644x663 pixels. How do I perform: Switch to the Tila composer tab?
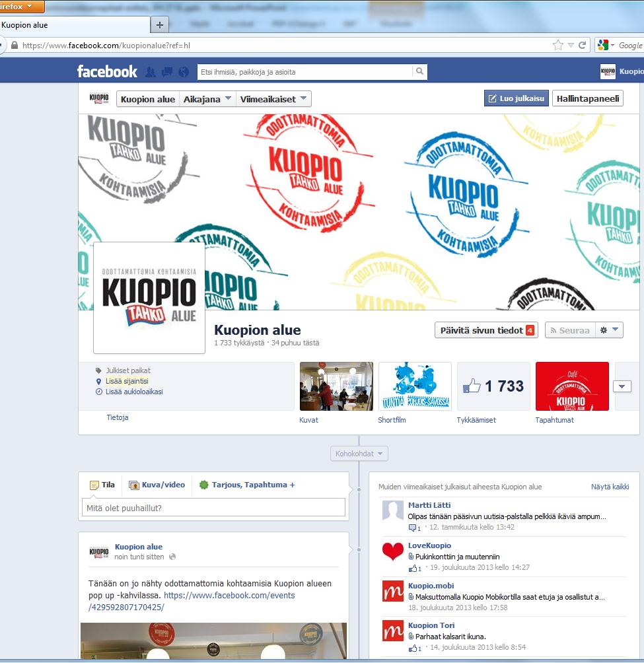point(102,485)
